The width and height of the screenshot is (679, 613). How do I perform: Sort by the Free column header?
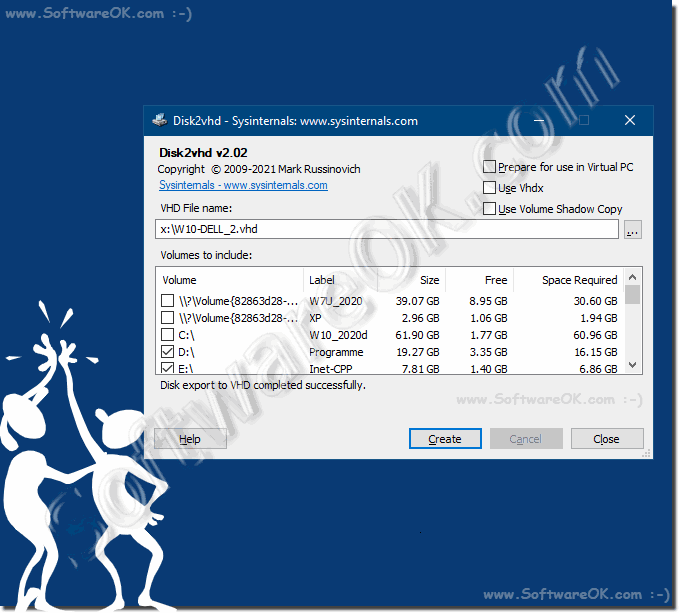tap(479, 280)
